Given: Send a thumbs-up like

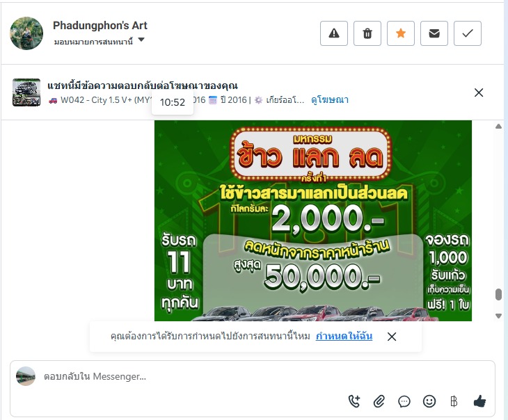Looking at the screenshot, I should click(x=479, y=401).
